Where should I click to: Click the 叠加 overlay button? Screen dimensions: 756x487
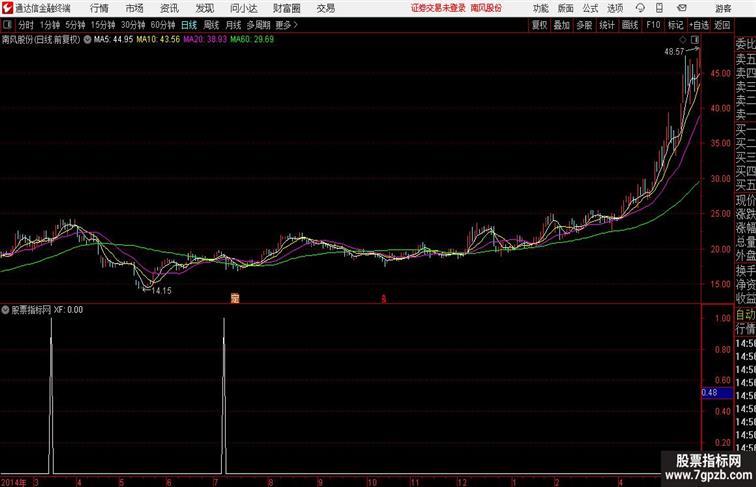tap(562, 25)
